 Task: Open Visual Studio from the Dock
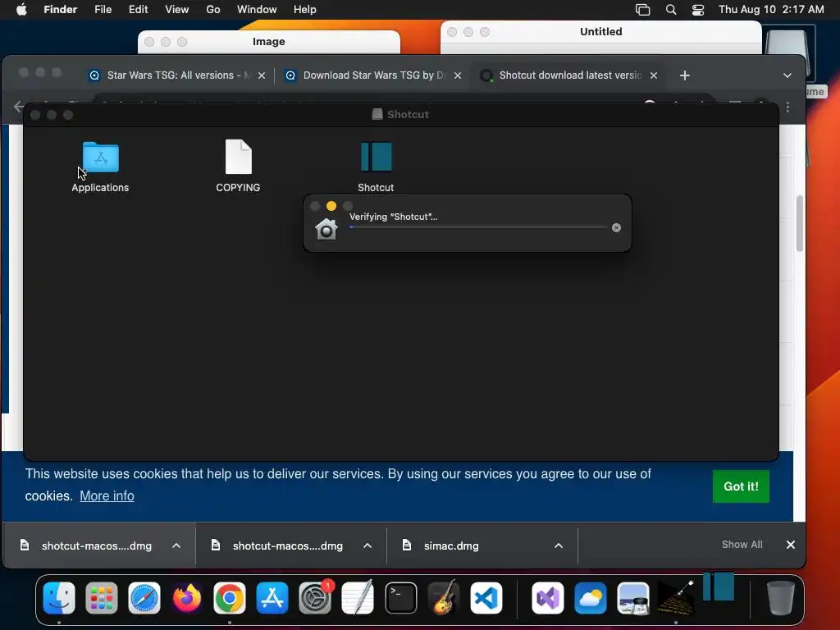click(547, 597)
